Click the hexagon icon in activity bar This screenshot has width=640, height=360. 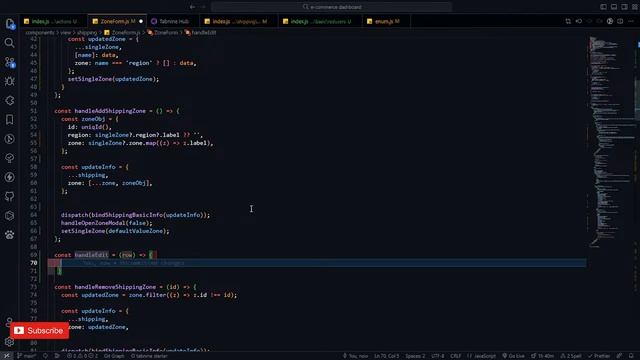tap(9, 216)
